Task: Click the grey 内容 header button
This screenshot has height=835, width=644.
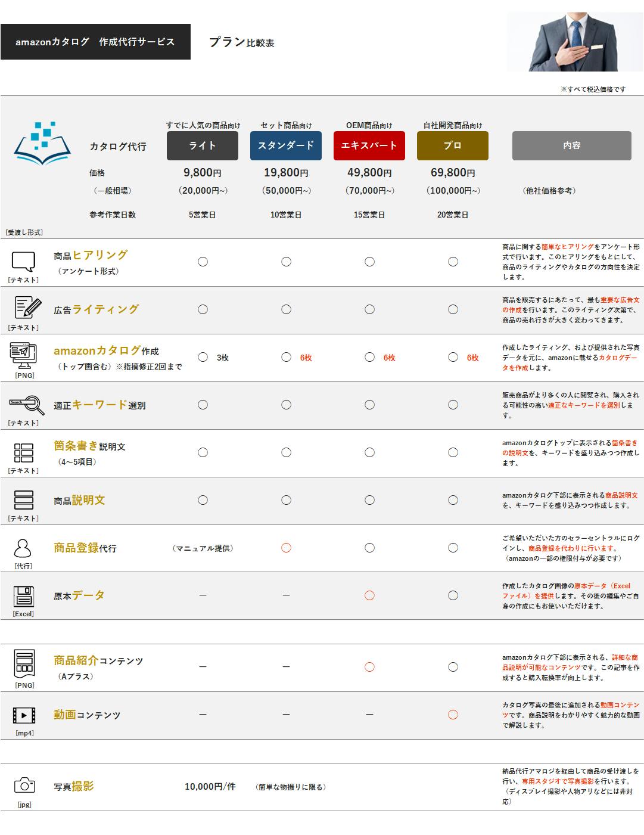Action: click(x=572, y=146)
